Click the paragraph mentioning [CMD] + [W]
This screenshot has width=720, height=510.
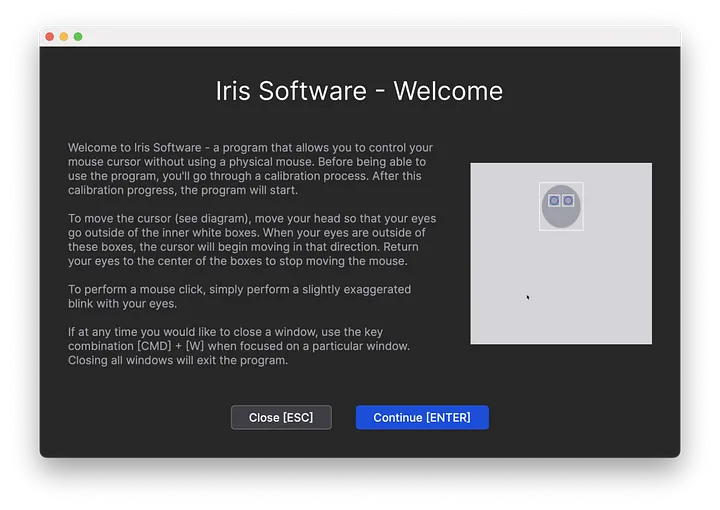pyautogui.click(x=239, y=346)
